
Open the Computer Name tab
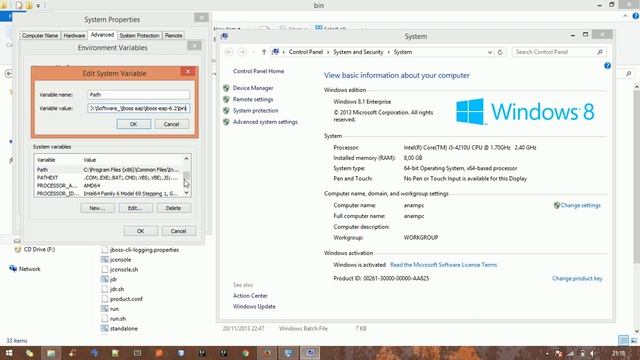[x=40, y=36]
